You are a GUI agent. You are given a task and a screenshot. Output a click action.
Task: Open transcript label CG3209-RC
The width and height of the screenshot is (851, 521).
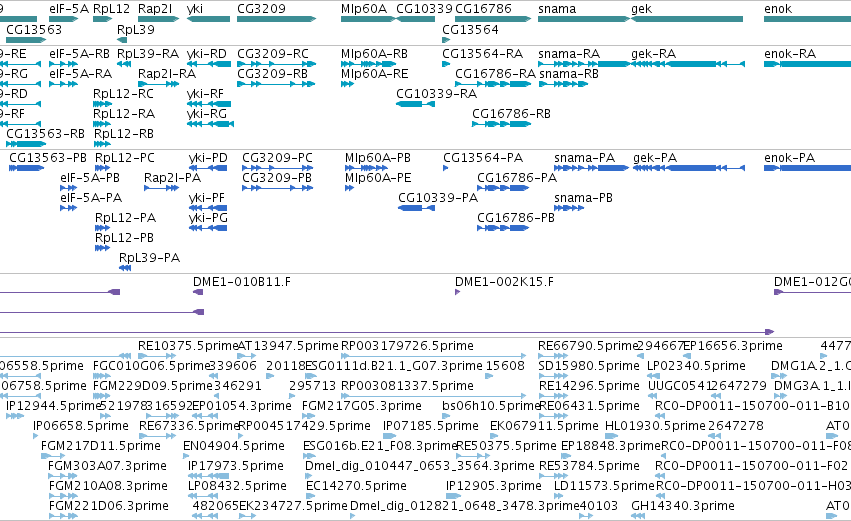[x=273, y=54]
